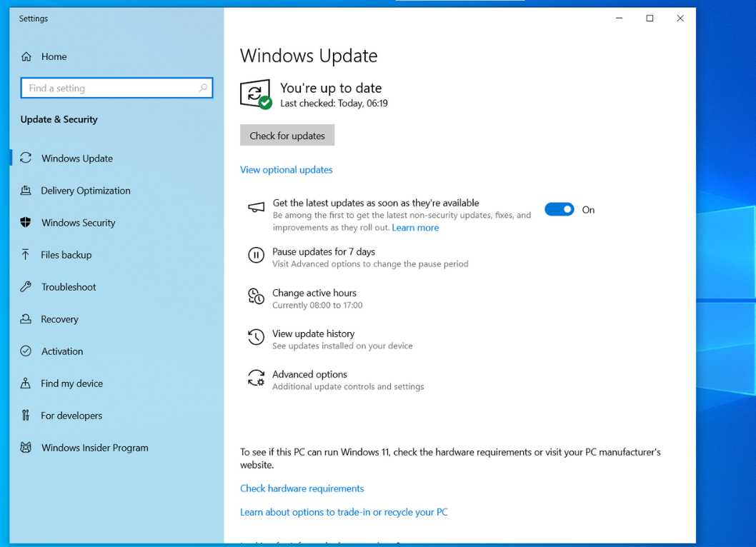Open the Check hardware requirements link
This screenshot has height=547, width=756.
pos(302,488)
